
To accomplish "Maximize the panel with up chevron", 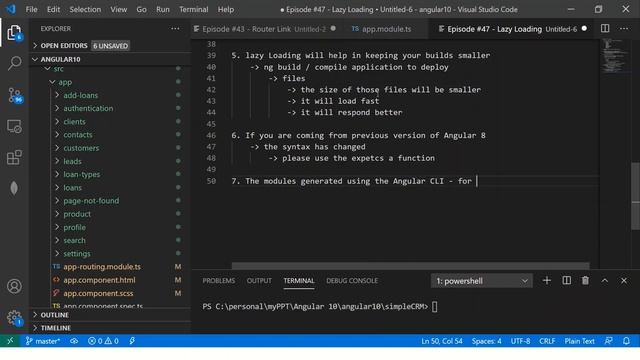I will point(604,280).
